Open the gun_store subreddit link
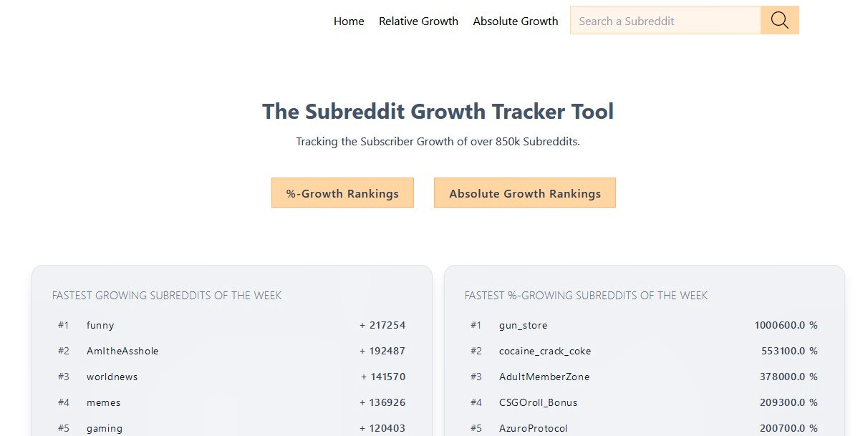This screenshot has width=868, height=436. [523, 325]
